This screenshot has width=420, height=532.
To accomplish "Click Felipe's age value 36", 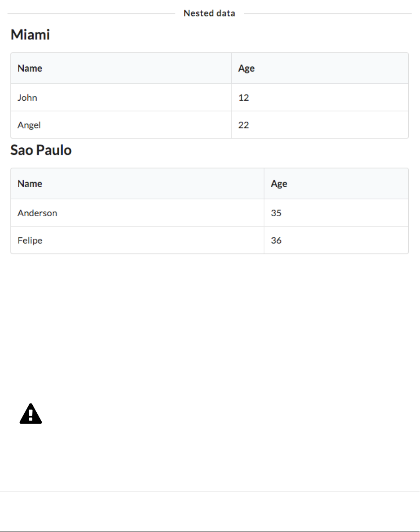I will pyautogui.click(x=276, y=240).
